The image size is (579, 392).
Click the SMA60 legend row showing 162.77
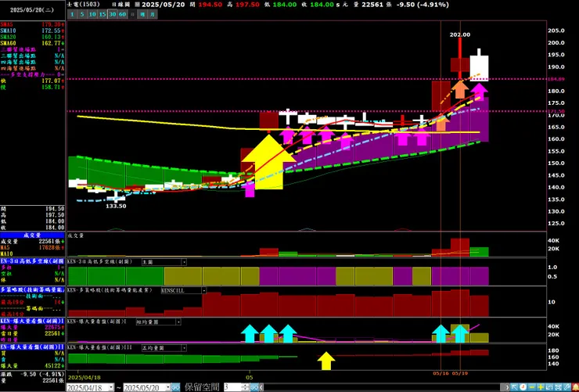(33, 43)
